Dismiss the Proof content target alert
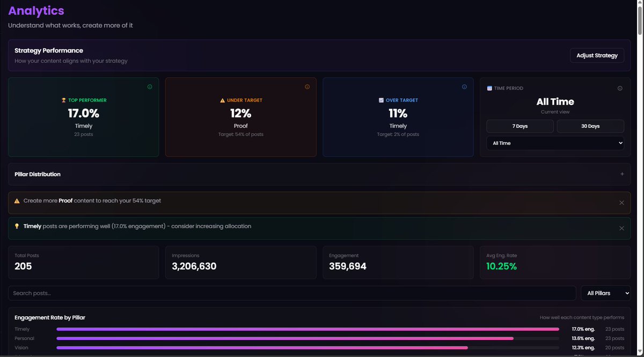 point(621,202)
